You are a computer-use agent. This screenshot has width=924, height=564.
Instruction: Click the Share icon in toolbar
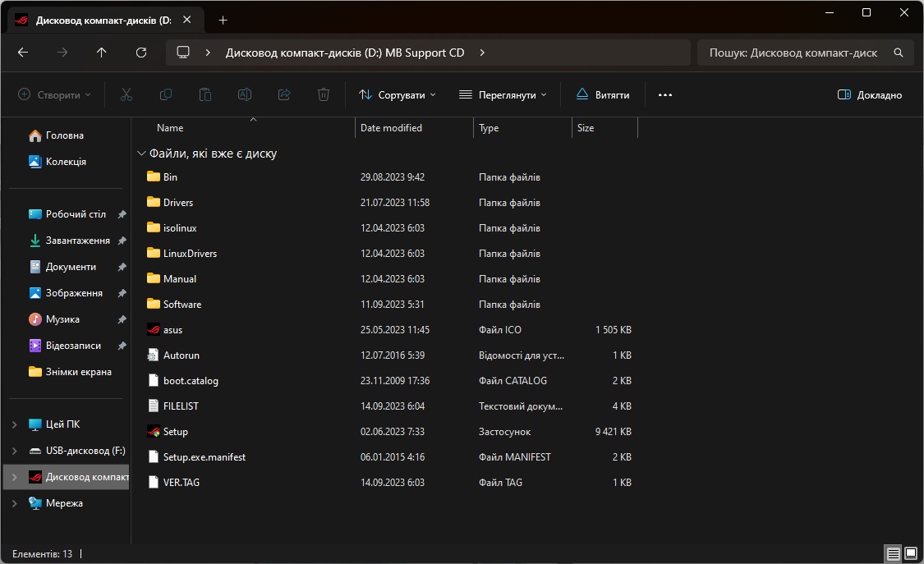pos(284,95)
